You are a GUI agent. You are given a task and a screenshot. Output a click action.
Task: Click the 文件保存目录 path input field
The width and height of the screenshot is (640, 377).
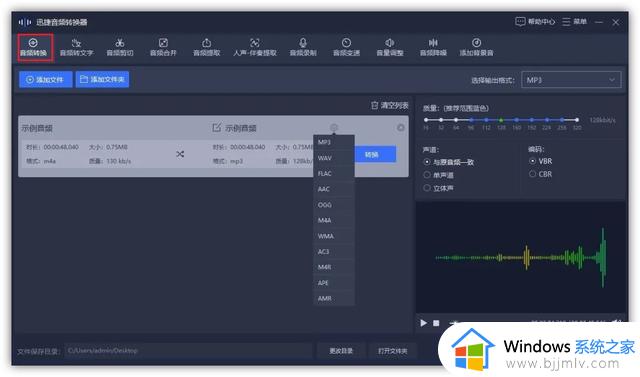(189, 350)
